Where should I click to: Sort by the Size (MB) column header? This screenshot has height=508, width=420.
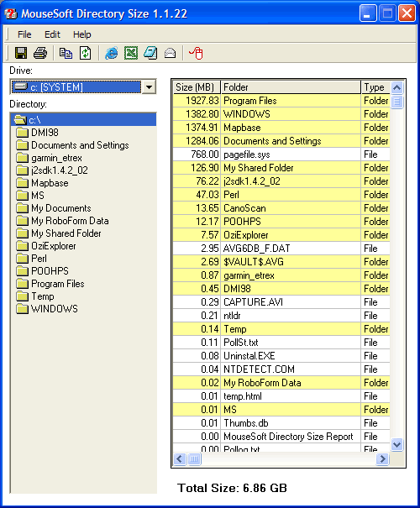pyautogui.click(x=197, y=87)
